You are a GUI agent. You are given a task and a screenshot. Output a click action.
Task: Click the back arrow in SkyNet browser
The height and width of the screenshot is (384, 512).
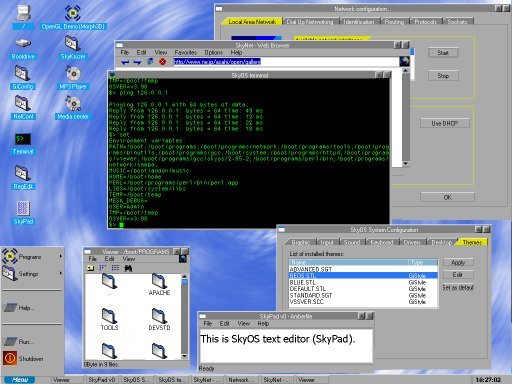[x=125, y=62]
